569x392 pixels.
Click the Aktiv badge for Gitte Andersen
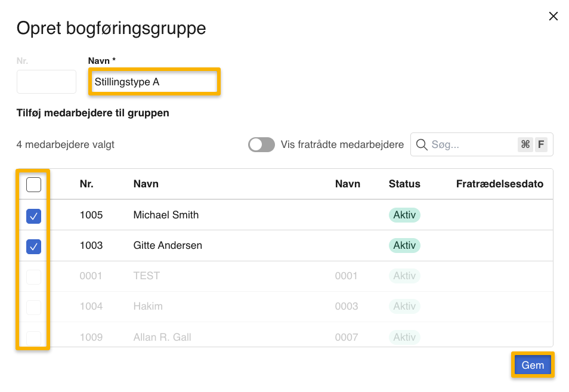(x=404, y=245)
